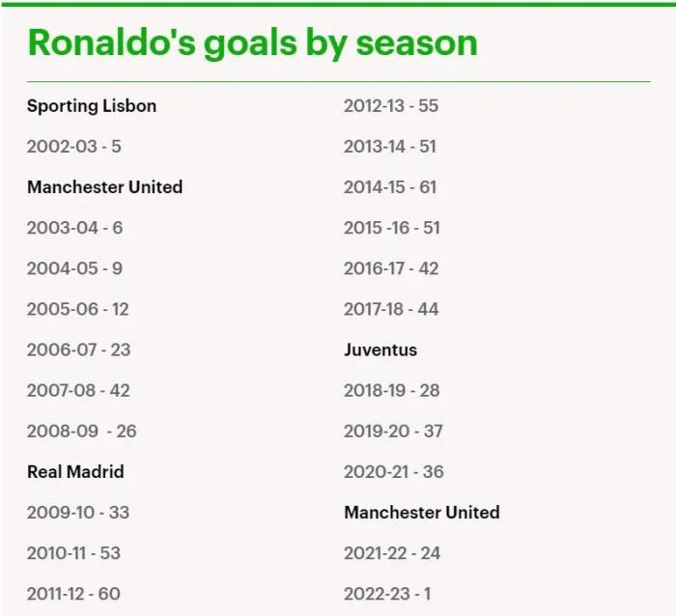This screenshot has height=616, width=676.
Task: Select the 2011-12 season with 60 goals
Action: click(73, 594)
